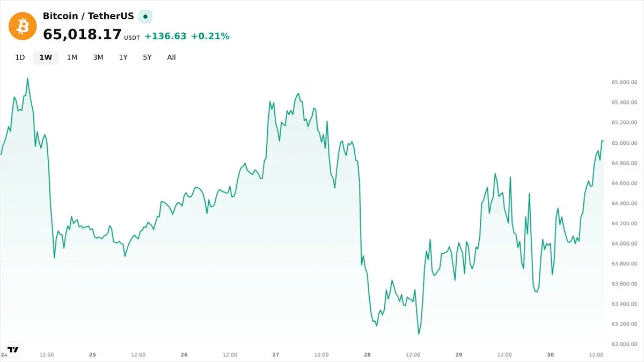644x362 pixels.
Task: Choose the 1Y time range
Action: 123,57
